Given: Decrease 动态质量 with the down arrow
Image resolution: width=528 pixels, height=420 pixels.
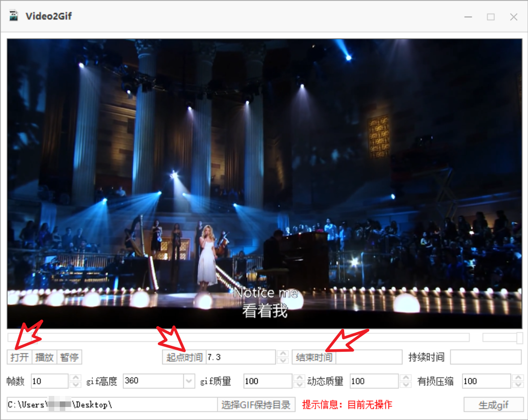Looking at the screenshot, I should coord(406,385).
